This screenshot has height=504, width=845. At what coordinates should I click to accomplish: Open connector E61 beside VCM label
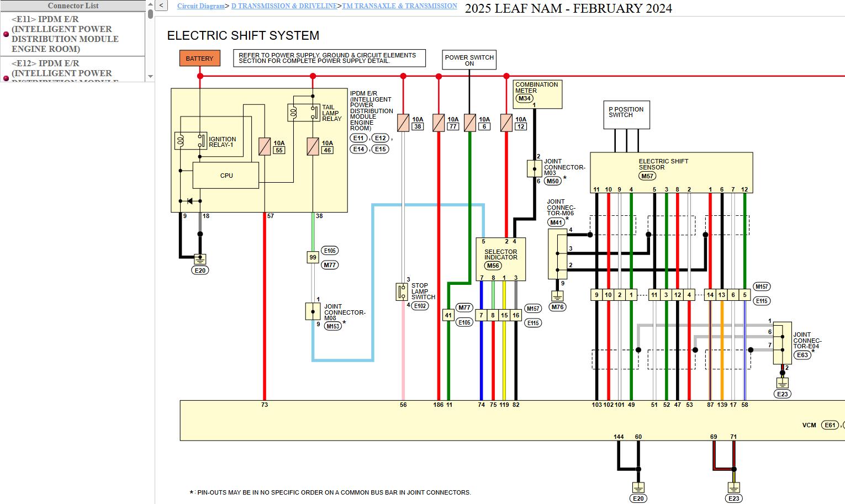[x=830, y=425]
